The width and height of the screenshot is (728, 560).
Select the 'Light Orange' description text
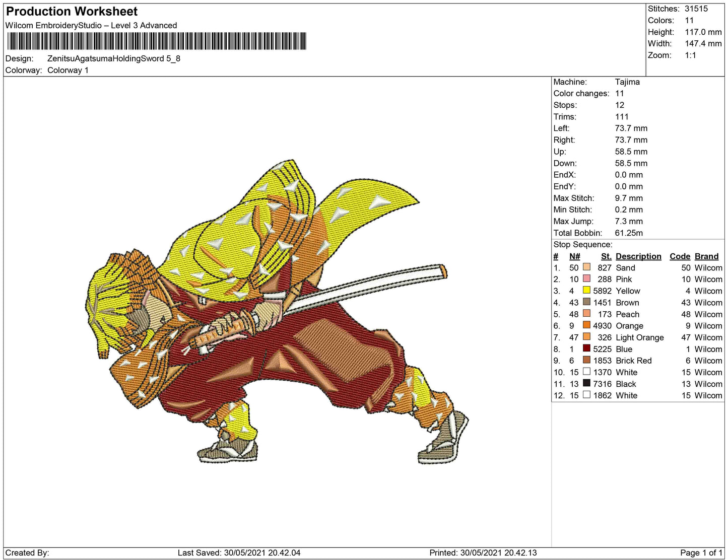(640, 337)
